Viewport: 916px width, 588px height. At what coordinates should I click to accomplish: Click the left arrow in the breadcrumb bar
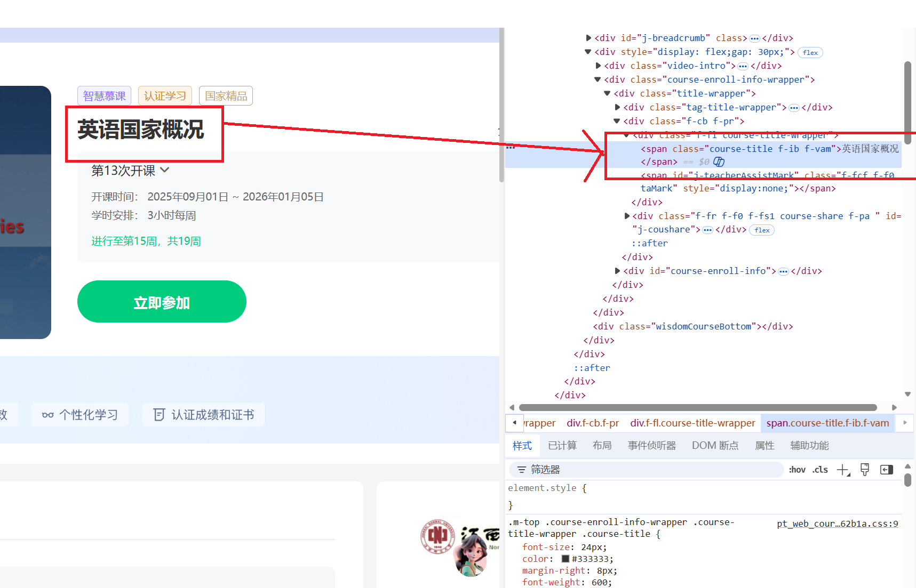click(x=514, y=423)
